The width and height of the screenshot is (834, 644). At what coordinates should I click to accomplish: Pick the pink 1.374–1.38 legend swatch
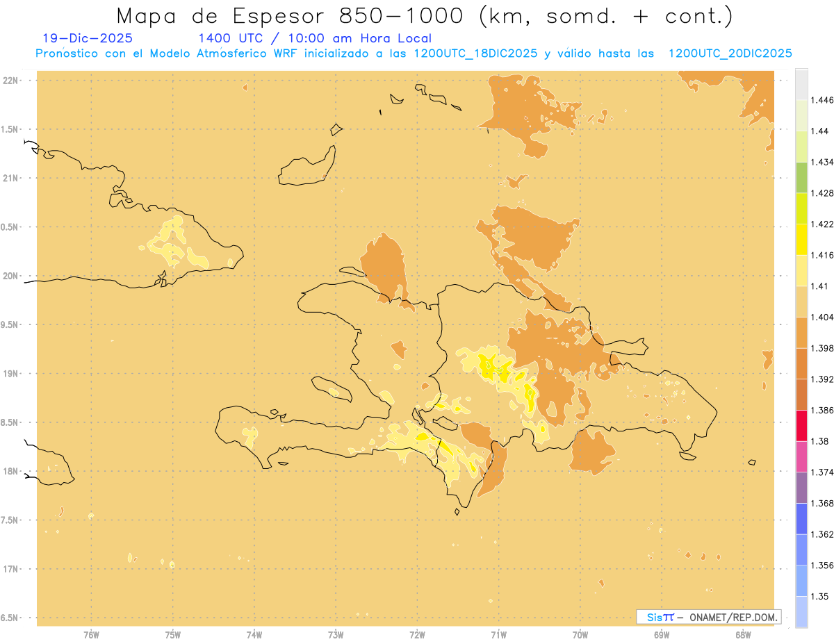click(x=801, y=456)
